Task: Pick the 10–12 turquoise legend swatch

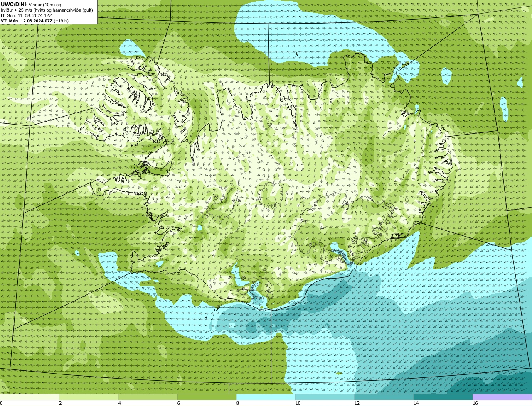Action: [x=325, y=397]
